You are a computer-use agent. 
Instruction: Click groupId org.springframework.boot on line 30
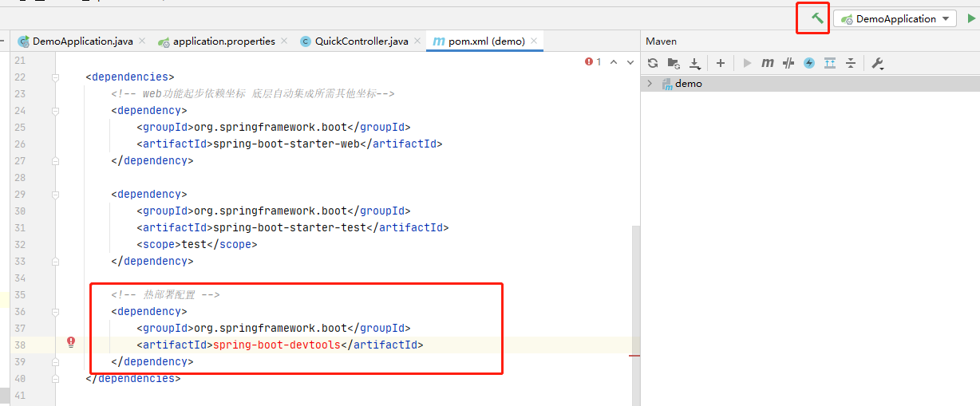point(271,211)
